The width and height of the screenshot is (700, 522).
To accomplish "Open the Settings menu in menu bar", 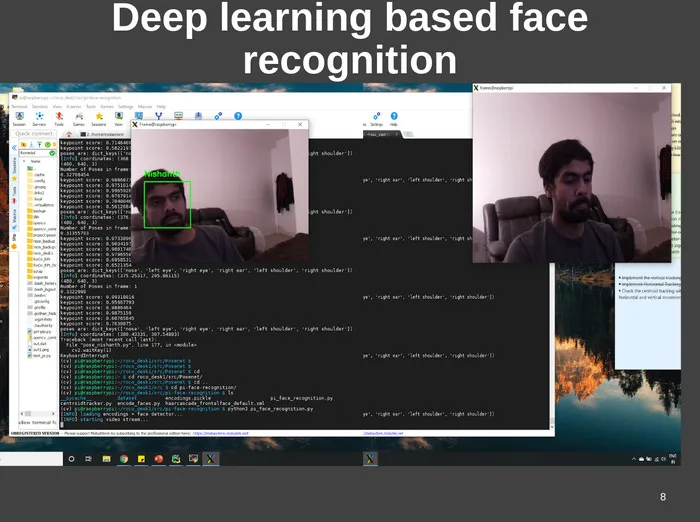I will pyautogui.click(x=125, y=107).
